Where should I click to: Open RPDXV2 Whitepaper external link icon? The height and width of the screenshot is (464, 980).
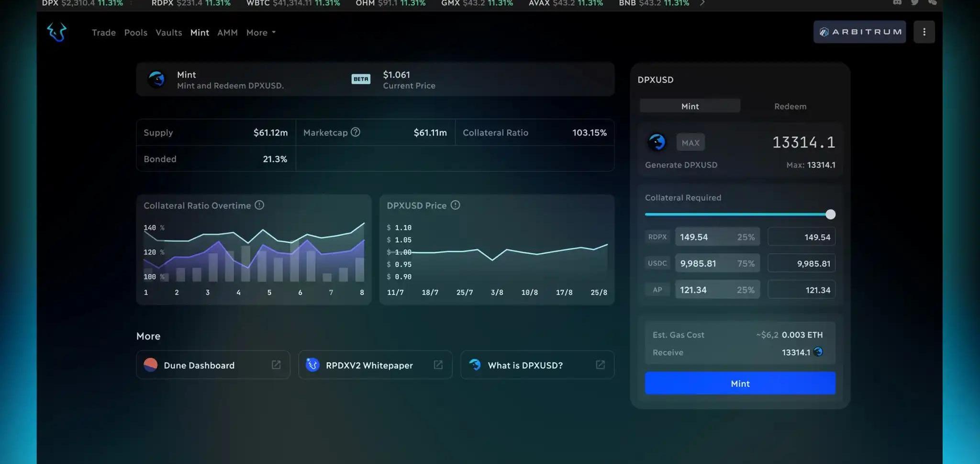click(x=438, y=365)
